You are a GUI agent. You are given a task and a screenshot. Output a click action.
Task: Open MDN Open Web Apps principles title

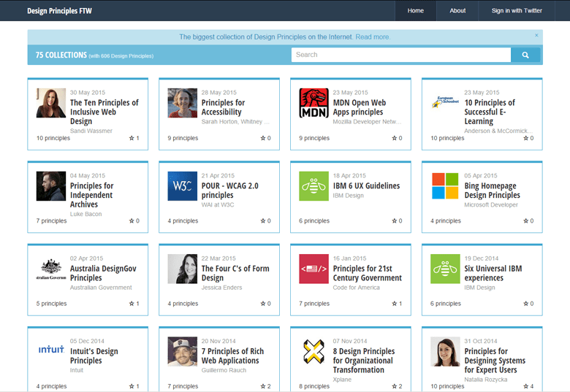coord(360,107)
